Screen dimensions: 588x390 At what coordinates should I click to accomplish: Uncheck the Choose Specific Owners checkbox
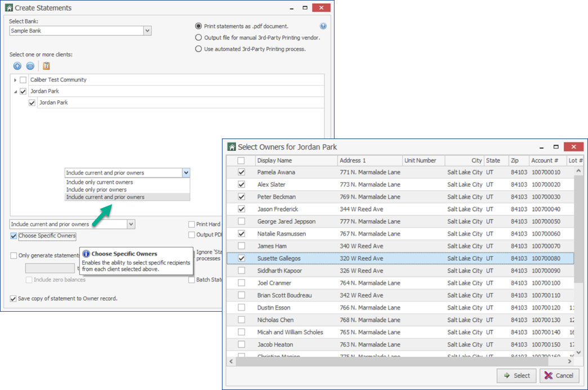[x=14, y=236]
